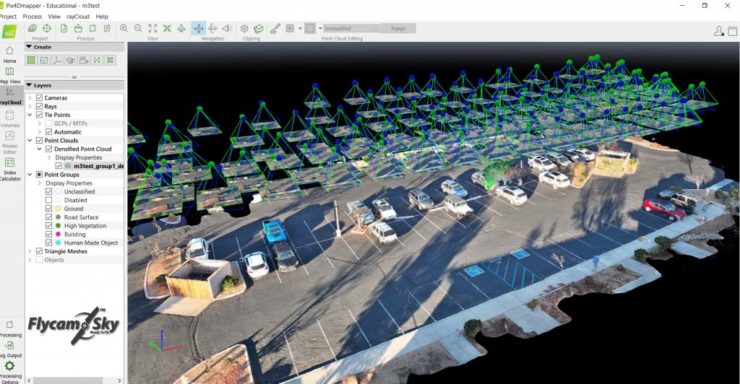Expand the Triangle Meshes tree node
The height and width of the screenshot is (384, 740).
pos(30,251)
